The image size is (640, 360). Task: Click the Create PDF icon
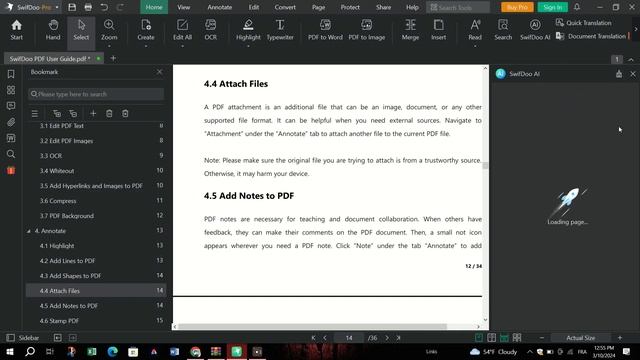point(146,30)
